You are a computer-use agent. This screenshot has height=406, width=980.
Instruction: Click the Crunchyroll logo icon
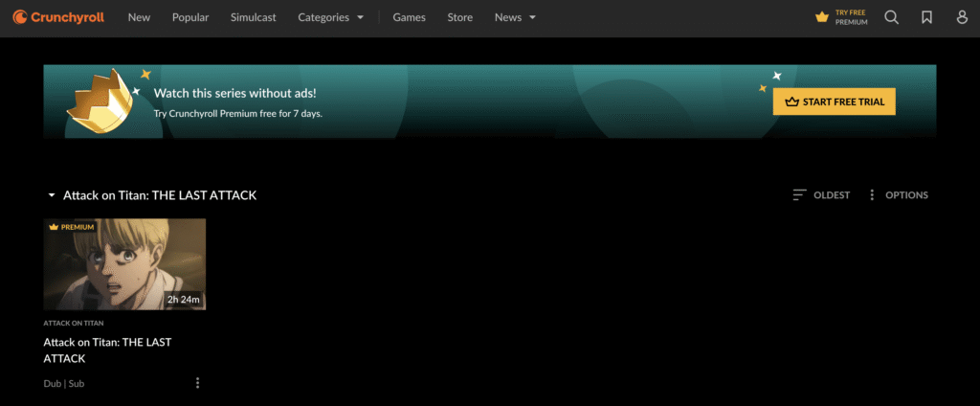(19, 17)
